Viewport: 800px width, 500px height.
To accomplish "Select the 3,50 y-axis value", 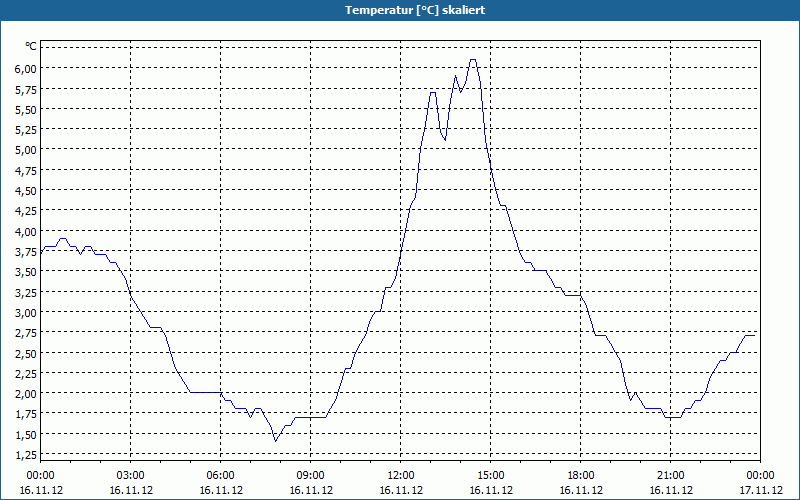I will [27, 271].
